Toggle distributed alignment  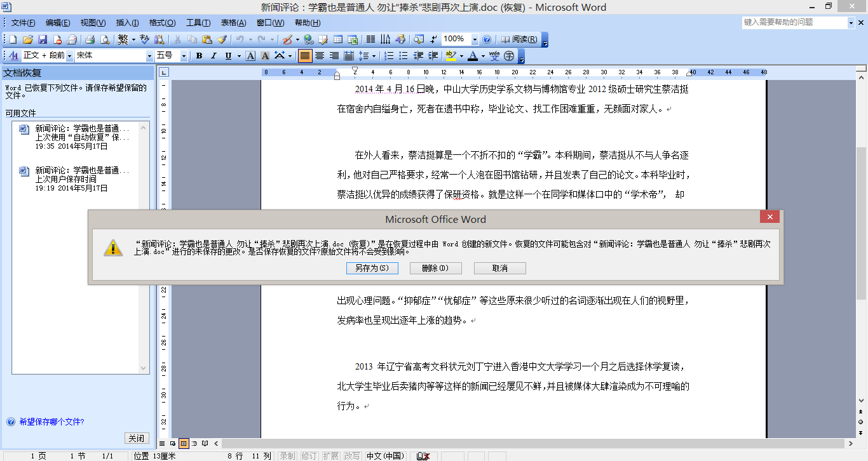coord(349,56)
